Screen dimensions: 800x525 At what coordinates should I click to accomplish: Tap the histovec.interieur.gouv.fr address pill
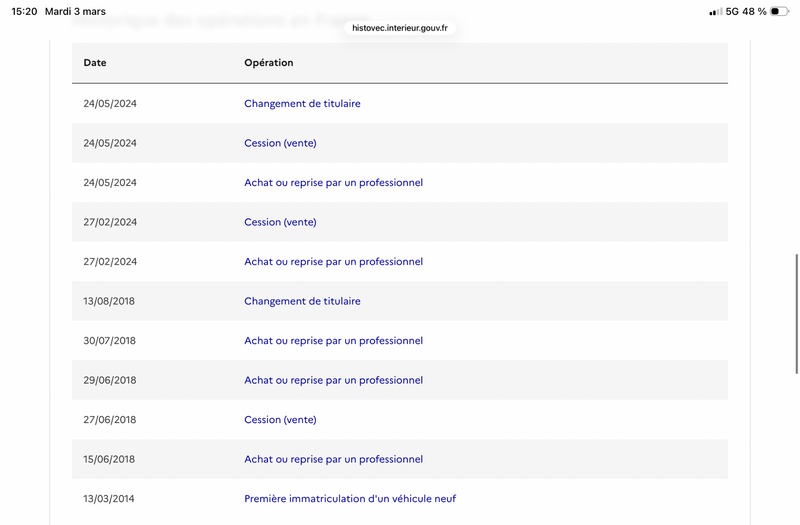click(399, 28)
